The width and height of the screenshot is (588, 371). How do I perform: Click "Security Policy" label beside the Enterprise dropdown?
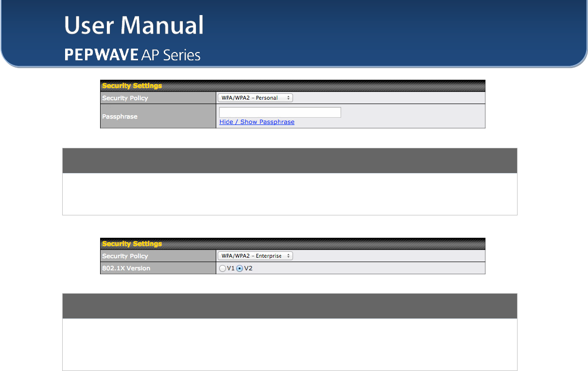(x=125, y=256)
